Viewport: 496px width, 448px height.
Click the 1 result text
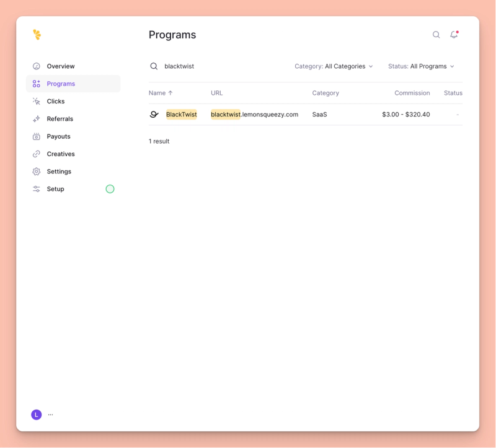[159, 141]
